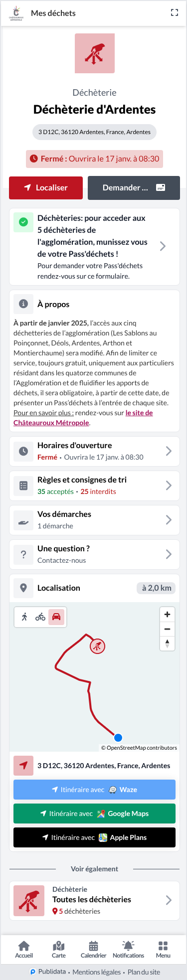The width and height of the screenshot is (187, 980).
Task: Reset map compass orientation
Action: click(x=167, y=644)
